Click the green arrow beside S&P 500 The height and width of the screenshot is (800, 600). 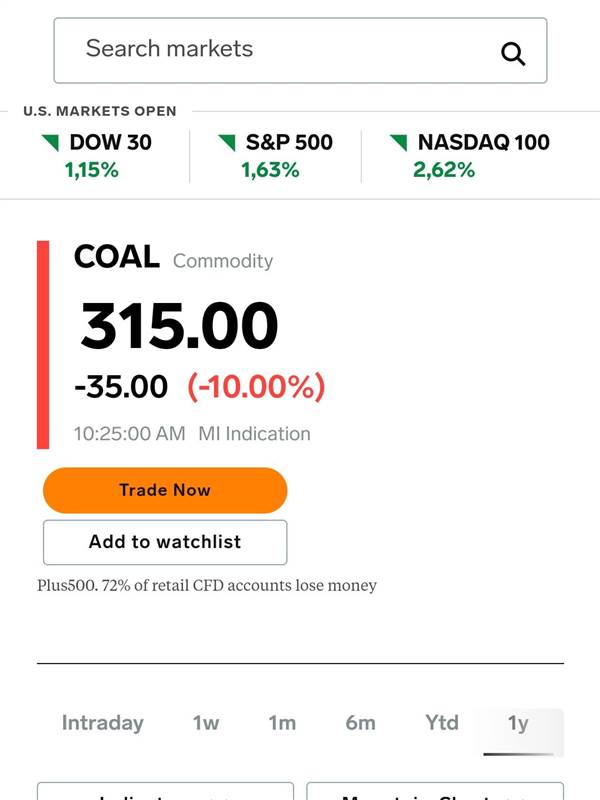coord(227,142)
